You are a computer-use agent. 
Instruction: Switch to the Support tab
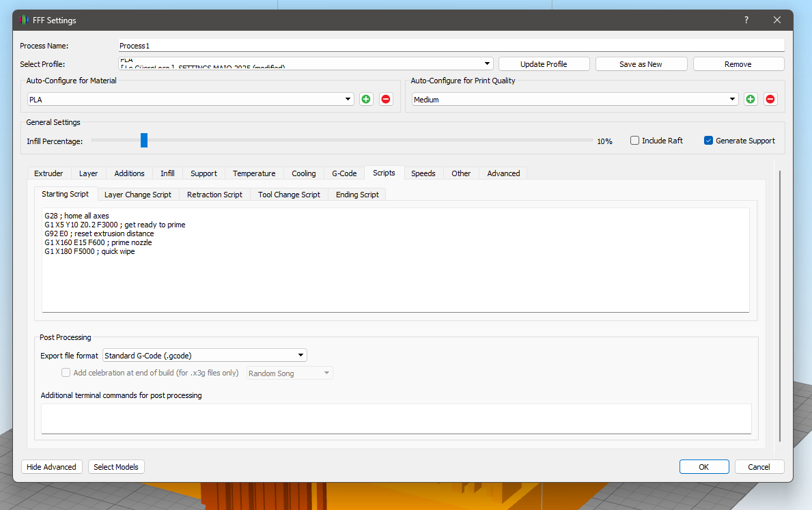point(204,173)
